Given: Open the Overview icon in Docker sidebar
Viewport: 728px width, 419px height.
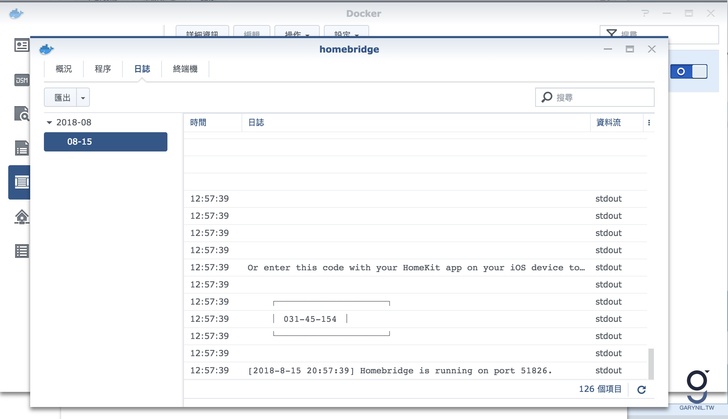Looking at the screenshot, I should pos(21,45).
